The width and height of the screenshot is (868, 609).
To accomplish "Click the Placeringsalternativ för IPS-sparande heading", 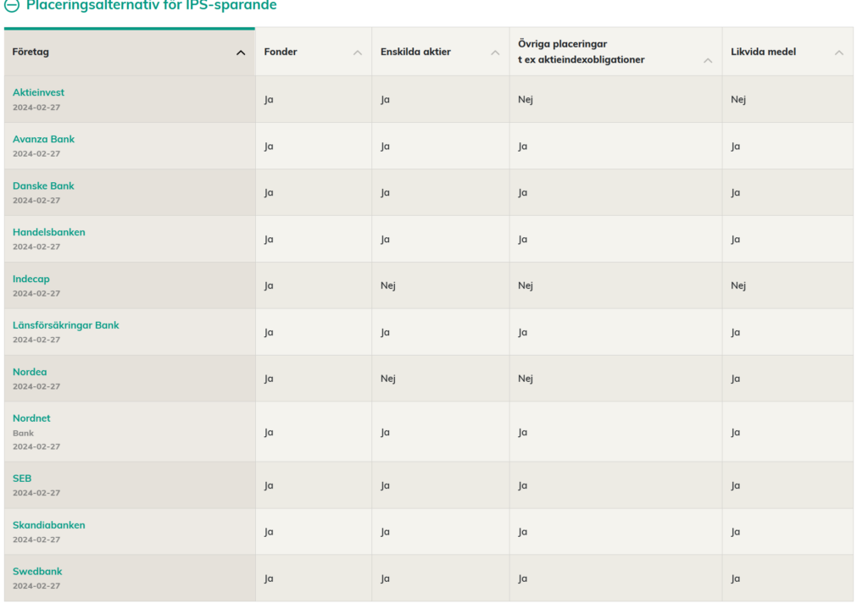I will point(151,5).
